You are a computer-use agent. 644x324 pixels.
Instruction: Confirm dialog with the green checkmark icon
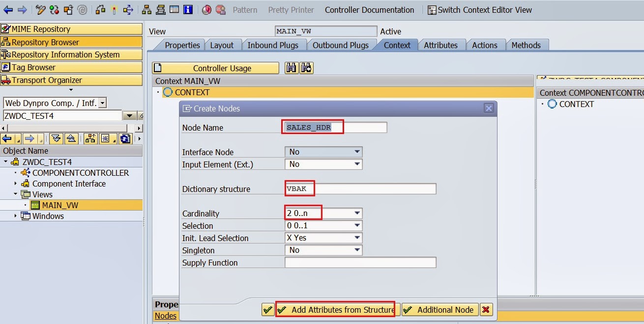point(267,310)
